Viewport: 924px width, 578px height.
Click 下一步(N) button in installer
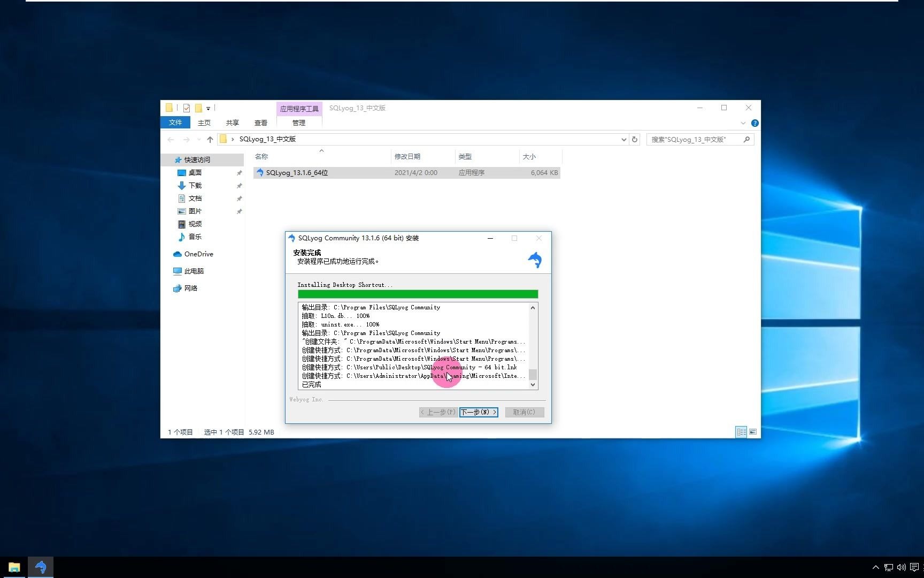point(479,412)
